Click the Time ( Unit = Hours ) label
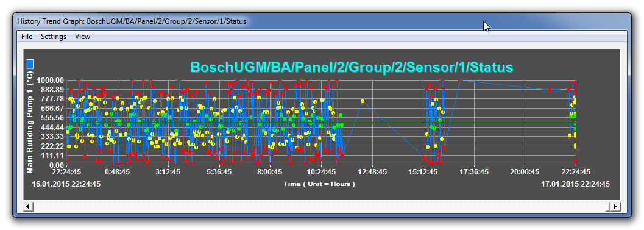This screenshot has width=644, height=230. point(319,184)
